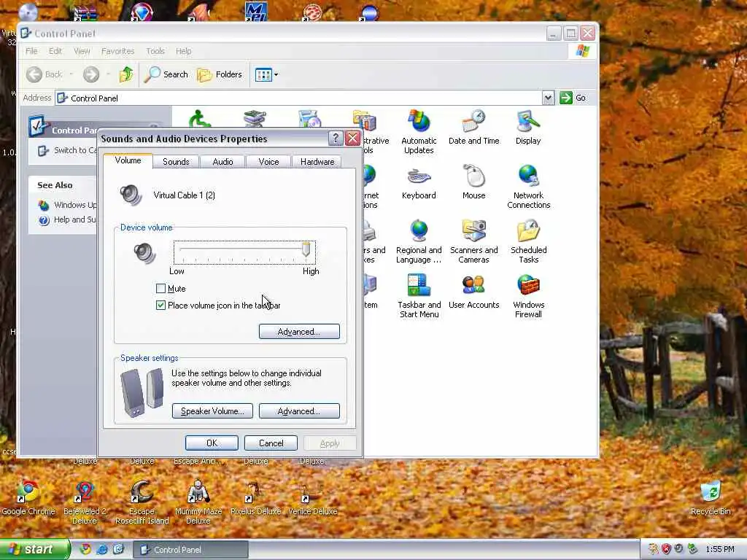Open the Help menu
Image resolution: width=747 pixels, height=560 pixels.
point(183,51)
